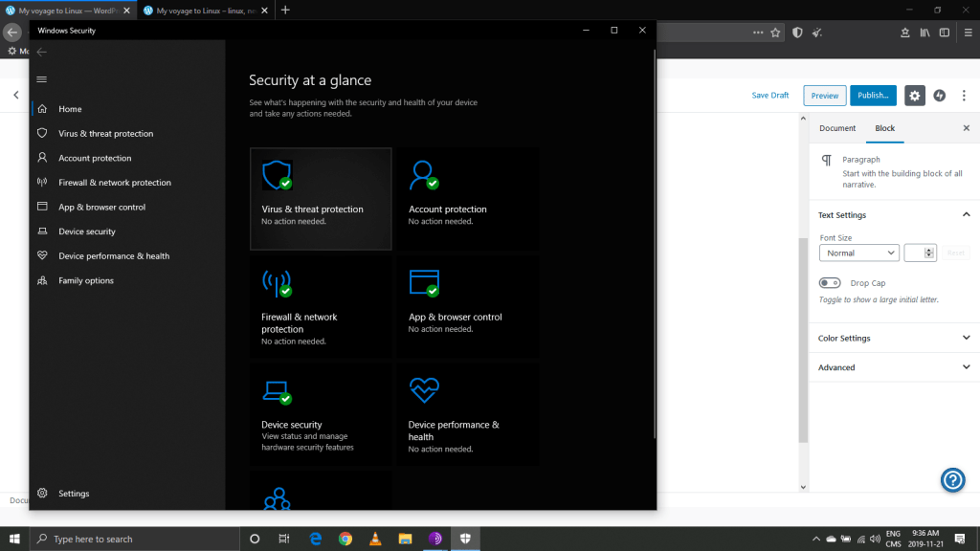Click the Save Draft link
The image size is (980, 551).
click(x=770, y=96)
